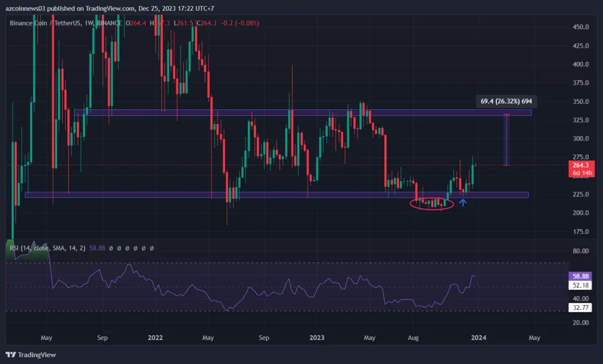This screenshot has width=603, height=364.
Task: Click the 225.0 price axis label
Action: click(x=581, y=194)
